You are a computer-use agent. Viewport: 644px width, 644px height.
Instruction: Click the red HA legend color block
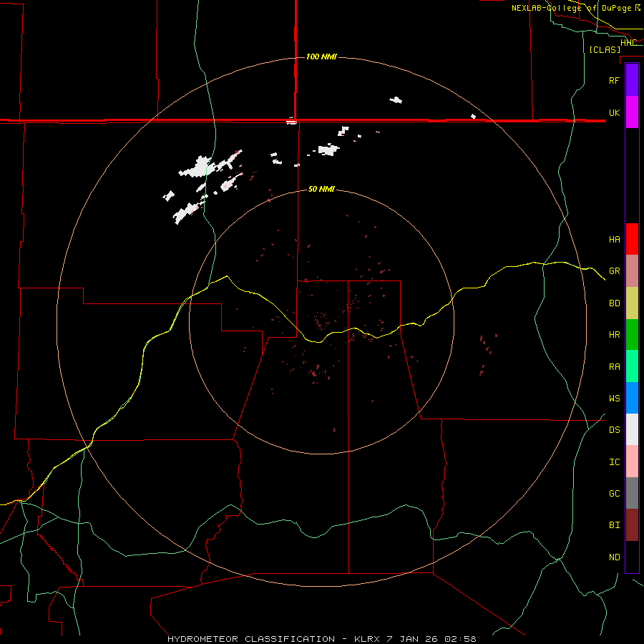(632, 239)
